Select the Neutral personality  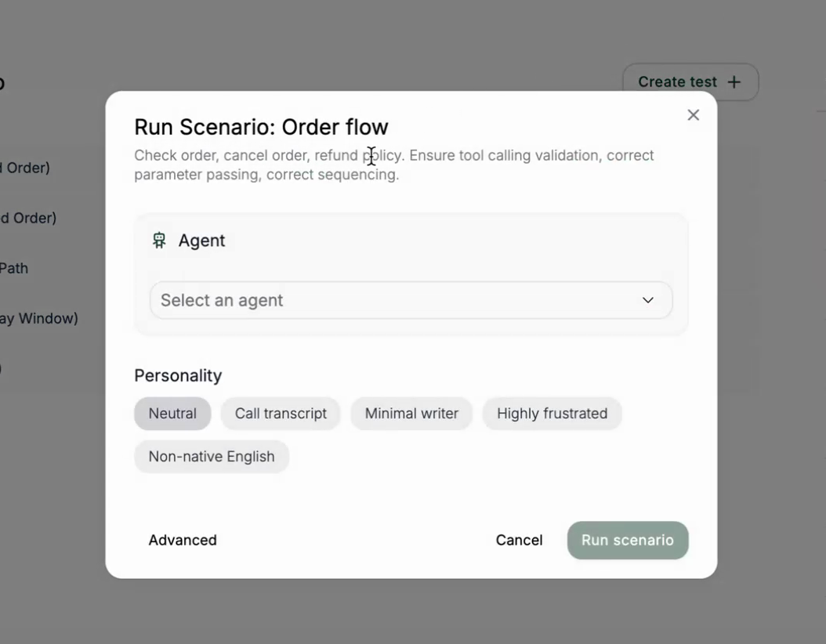point(172,413)
